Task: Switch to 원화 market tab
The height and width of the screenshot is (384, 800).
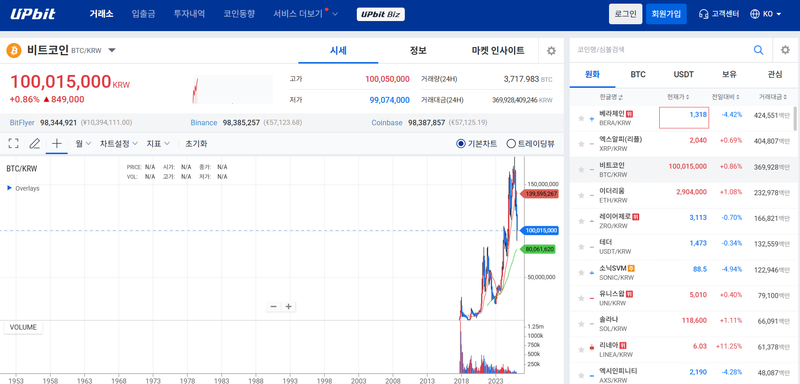Action: (x=592, y=74)
